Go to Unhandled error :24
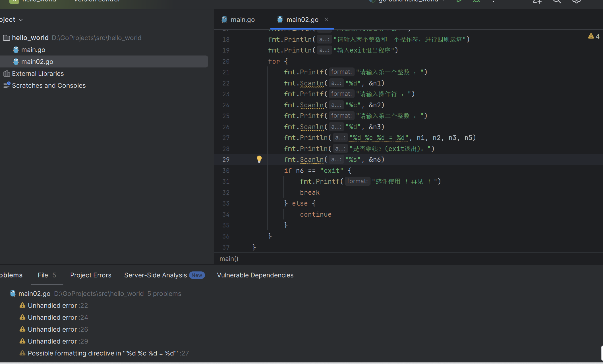The image size is (603, 364). [58, 317]
